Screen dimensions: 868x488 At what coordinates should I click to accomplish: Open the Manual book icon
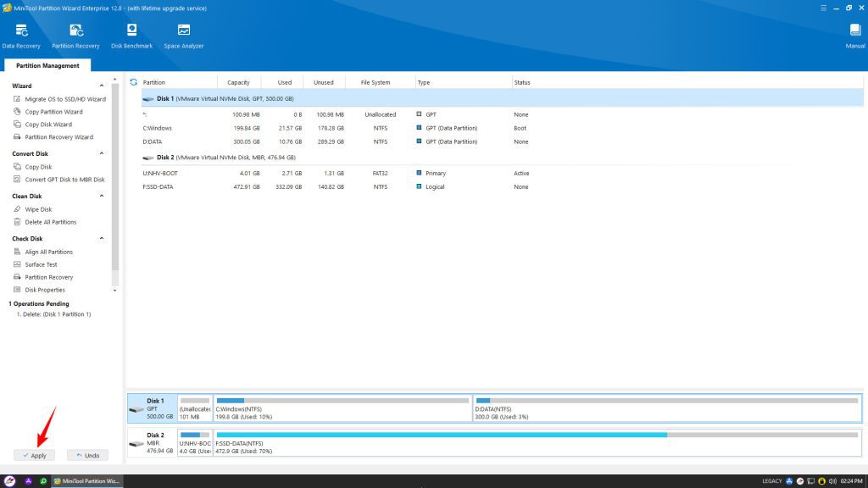tap(855, 30)
